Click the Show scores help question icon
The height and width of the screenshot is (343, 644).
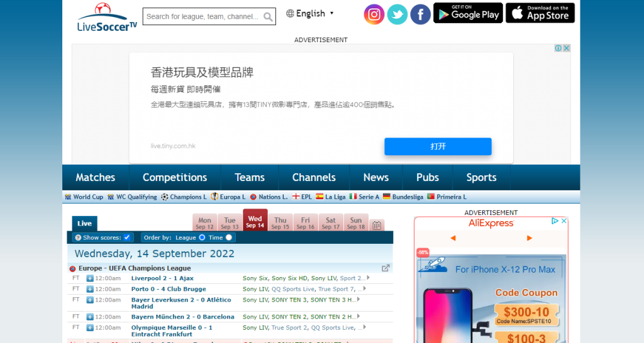pyautogui.click(x=78, y=237)
